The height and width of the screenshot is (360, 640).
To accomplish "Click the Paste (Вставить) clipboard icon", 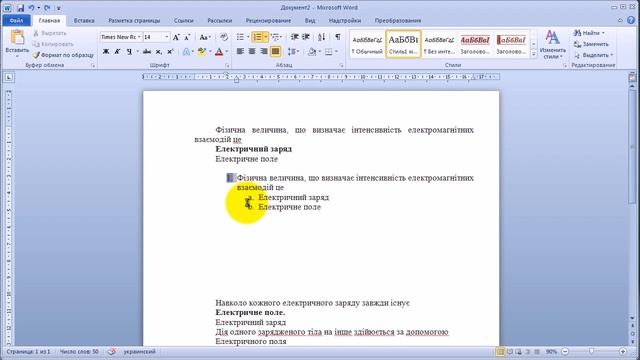I will (17, 38).
